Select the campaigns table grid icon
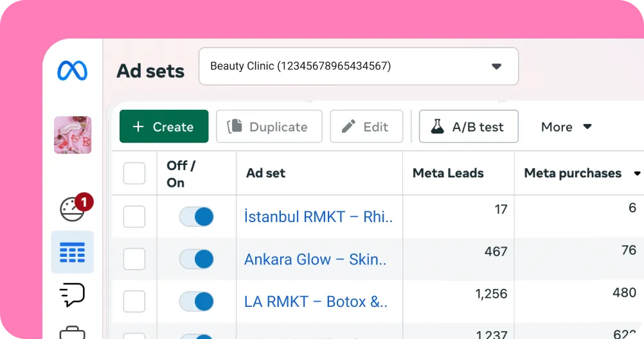Viewport: 644px width, 339px height. pos(72,252)
